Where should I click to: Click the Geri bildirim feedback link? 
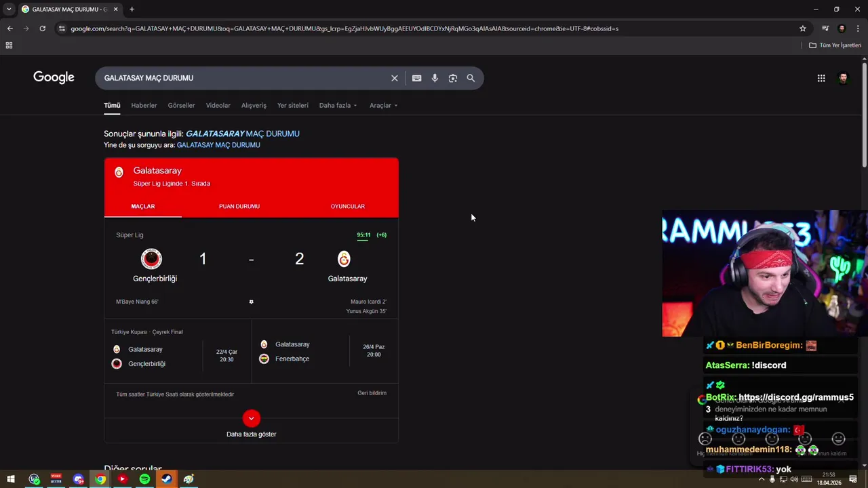pos(372,393)
